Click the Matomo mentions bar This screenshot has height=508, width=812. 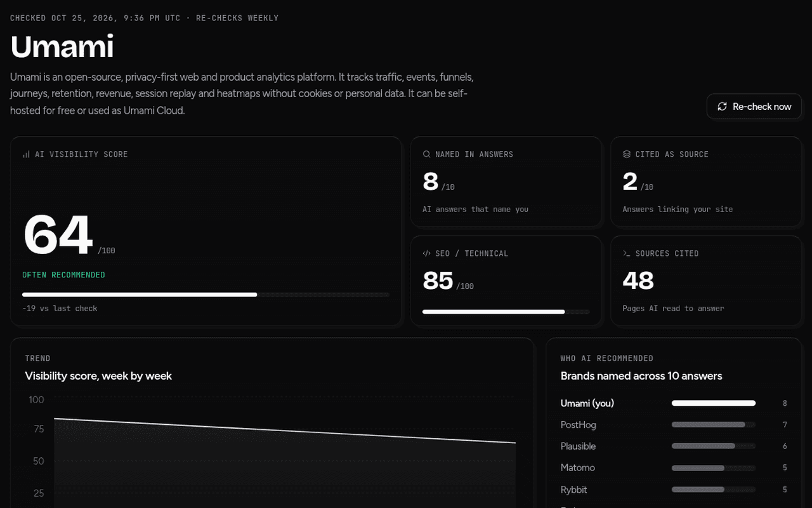pos(714,468)
